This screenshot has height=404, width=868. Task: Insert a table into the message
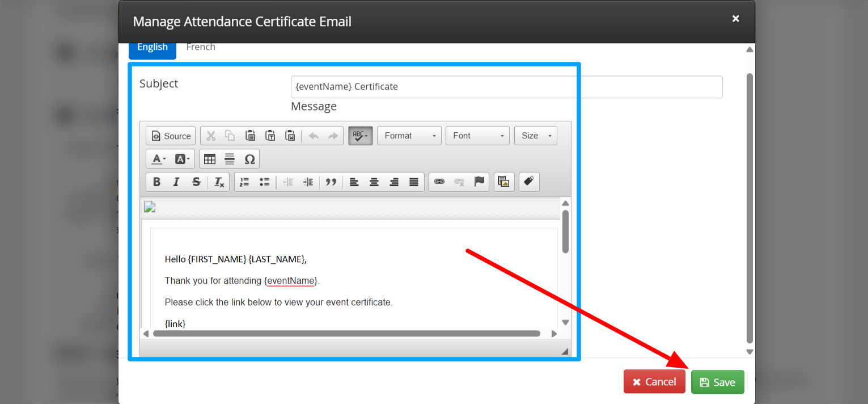point(210,159)
